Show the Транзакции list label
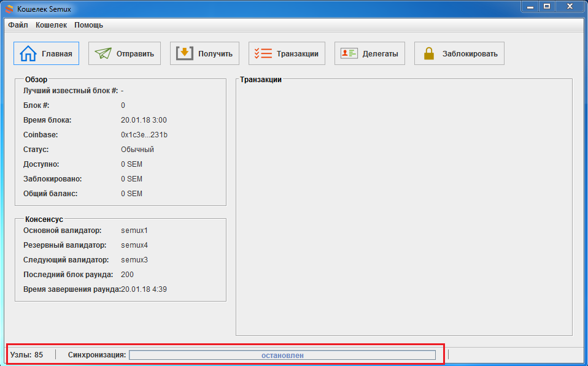Image resolution: width=588 pixels, height=366 pixels. tap(298, 53)
